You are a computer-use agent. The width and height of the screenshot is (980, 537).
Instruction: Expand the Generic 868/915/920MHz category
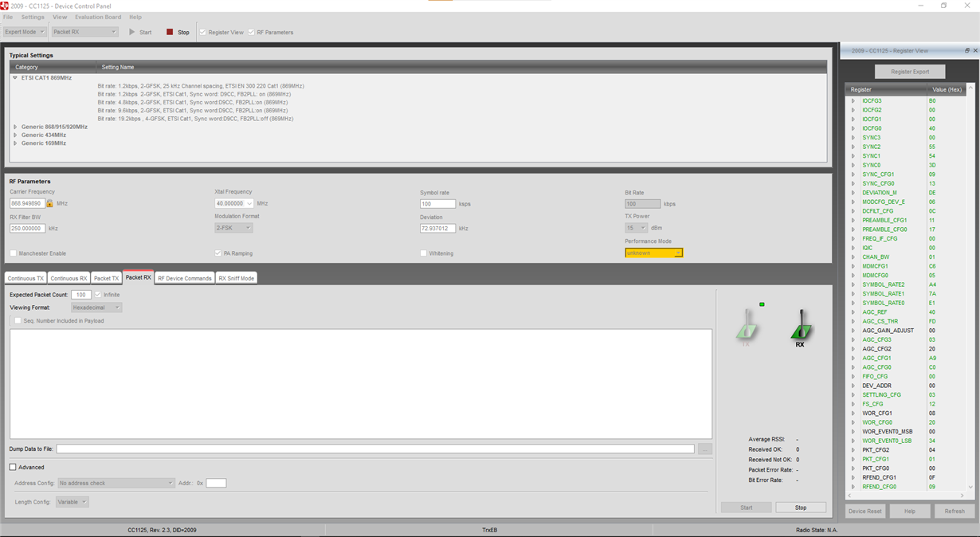[15, 127]
